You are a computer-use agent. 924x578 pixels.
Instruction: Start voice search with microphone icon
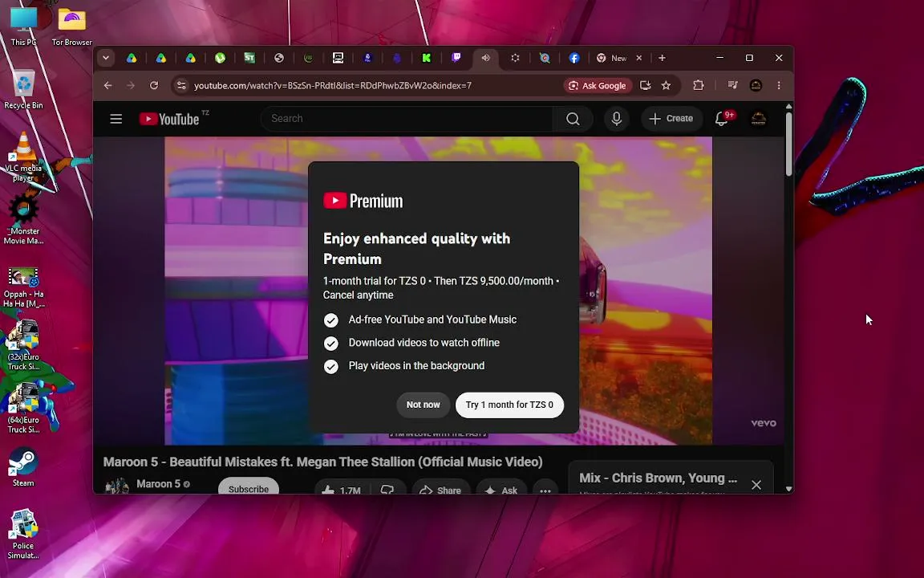[x=616, y=119]
